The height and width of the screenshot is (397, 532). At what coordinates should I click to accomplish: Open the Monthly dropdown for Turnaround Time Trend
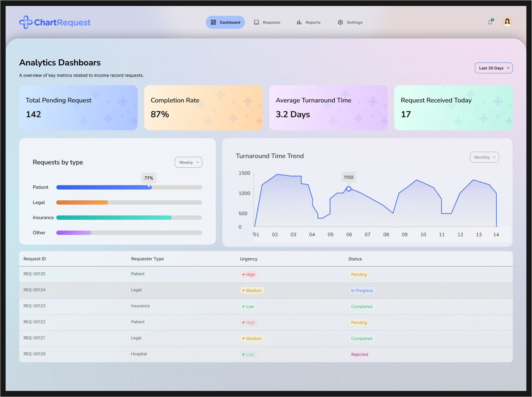click(484, 157)
